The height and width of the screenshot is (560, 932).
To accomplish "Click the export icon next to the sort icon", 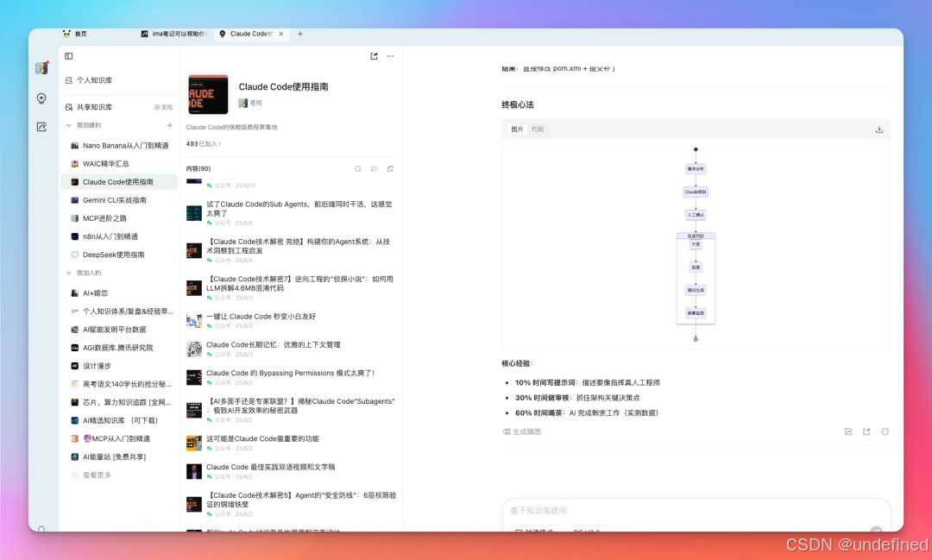I will point(390,169).
